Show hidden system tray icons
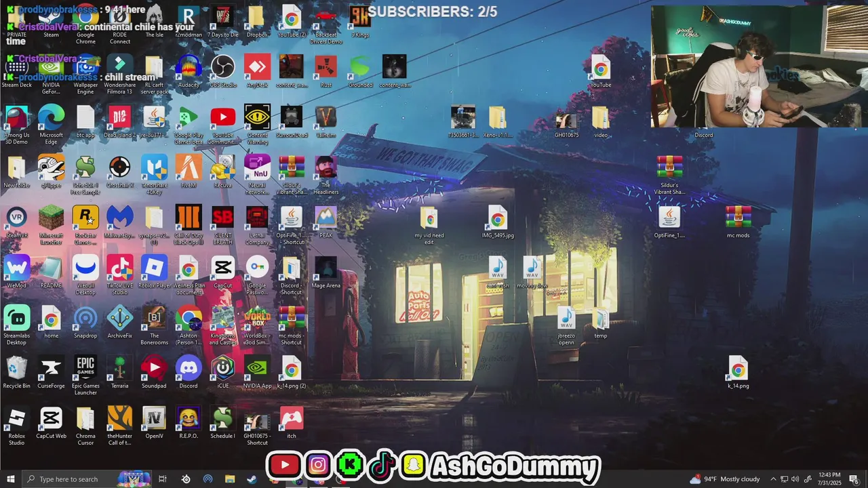The image size is (868, 488). [x=774, y=479]
